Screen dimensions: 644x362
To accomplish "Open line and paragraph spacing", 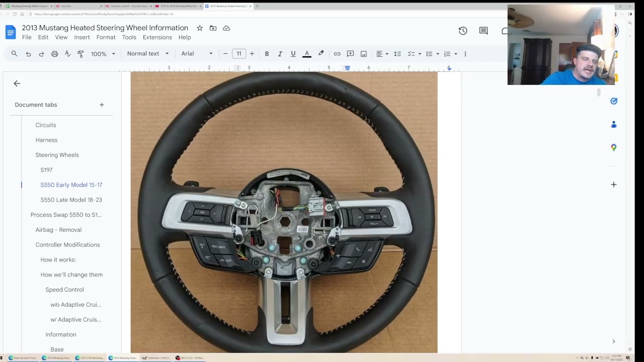I will 397,54.
